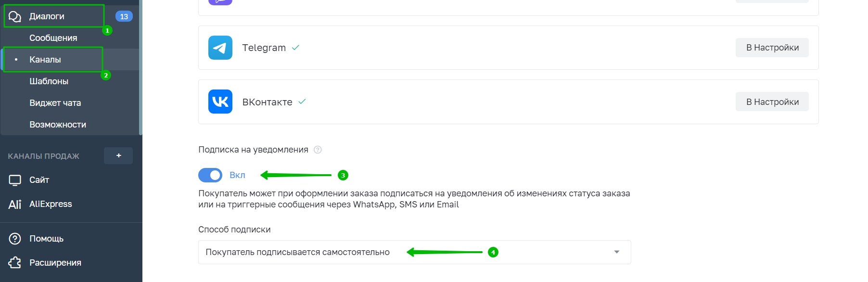Click the Extensions puzzle piece icon
Image resolution: width=868 pixels, height=282 pixels.
15,263
